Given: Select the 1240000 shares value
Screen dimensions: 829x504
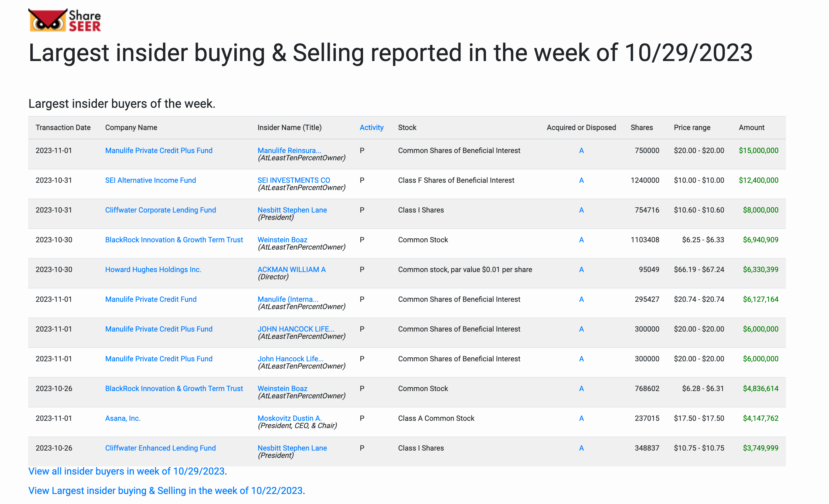Looking at the screenshot, I should (645, 180).
